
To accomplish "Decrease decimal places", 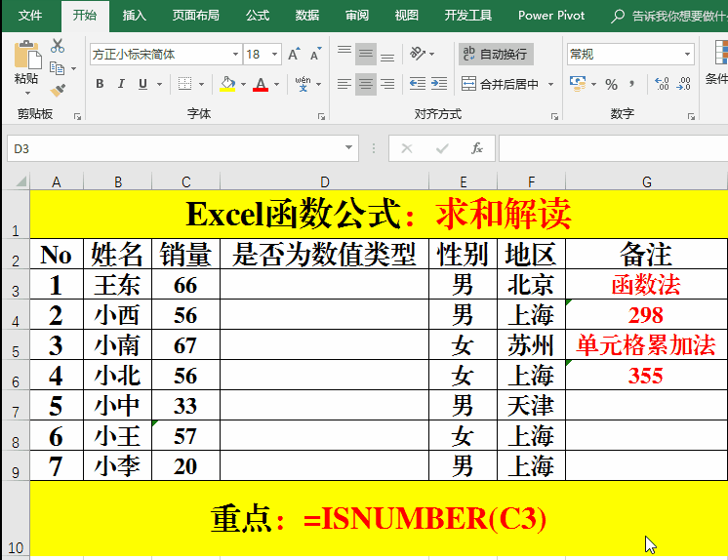I will tap(684, 84).
